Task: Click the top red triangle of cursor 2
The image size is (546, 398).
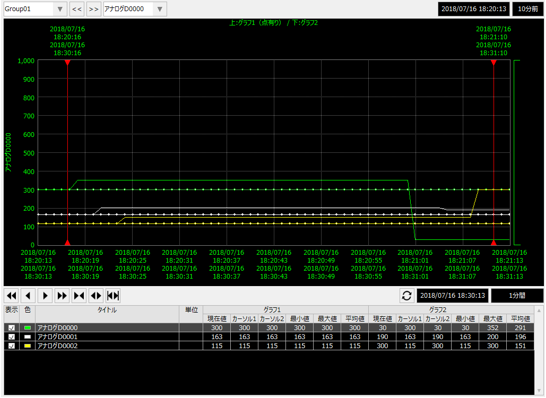Action: point(493,62)
